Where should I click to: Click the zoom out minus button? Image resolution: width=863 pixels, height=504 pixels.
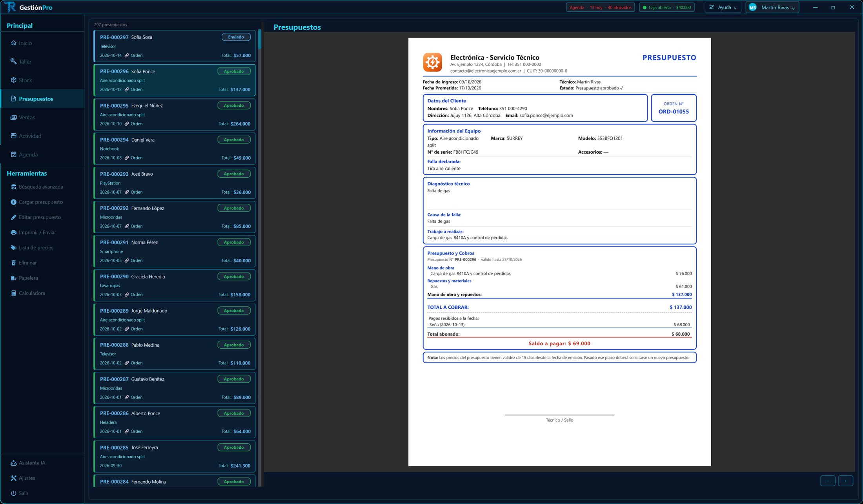coord(828,481)
